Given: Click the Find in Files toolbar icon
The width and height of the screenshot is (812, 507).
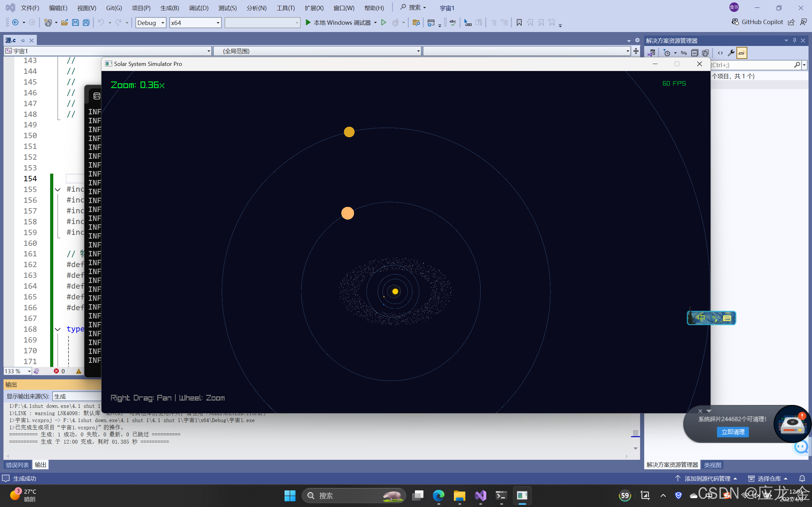Looking at the screenshot, I should (x=416, y=22).
